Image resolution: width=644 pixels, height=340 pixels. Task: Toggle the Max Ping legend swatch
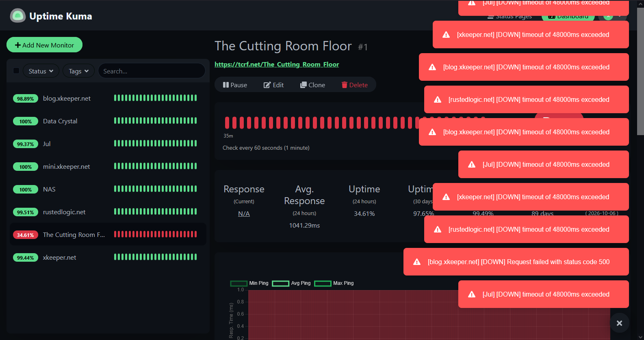[323, 283]
